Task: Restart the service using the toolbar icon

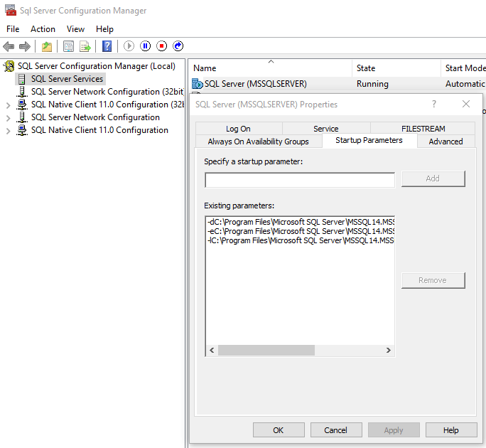Action: pos(178,46)
